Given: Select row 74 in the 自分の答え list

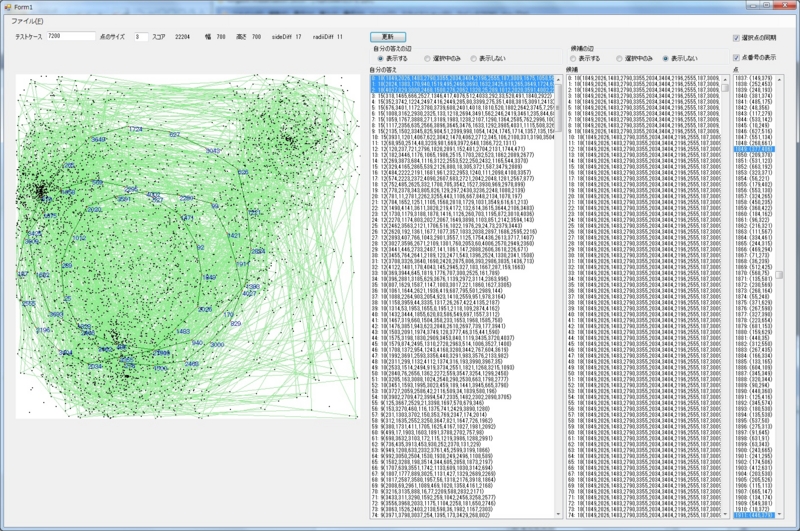Looking at the screenshot, I should pos(462,515).
